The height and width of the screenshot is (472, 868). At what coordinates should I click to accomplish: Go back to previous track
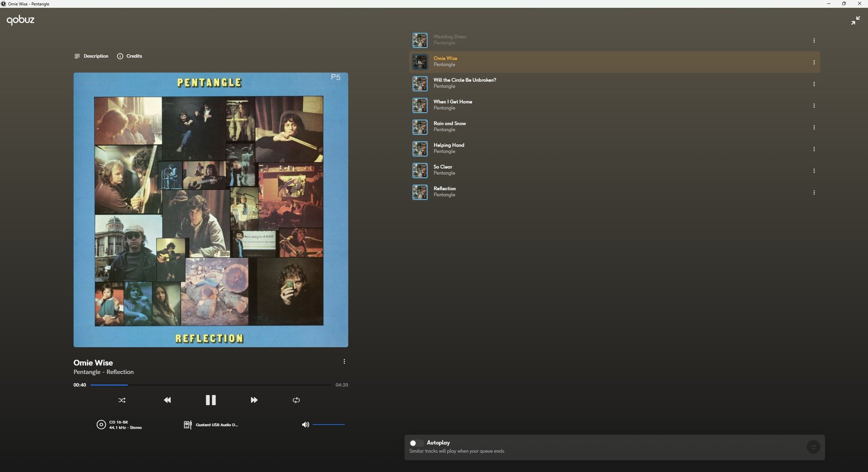(x=167, y=400)
